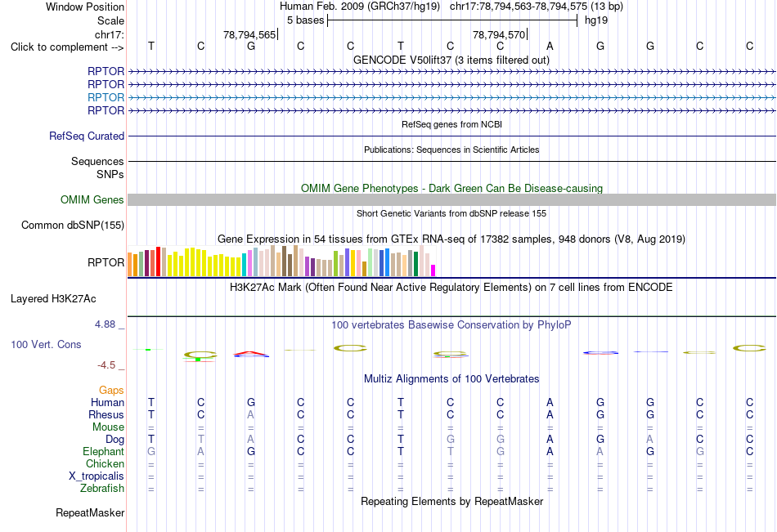Click the -4.5 PhyloP lower scale value

tap(106, 365)
